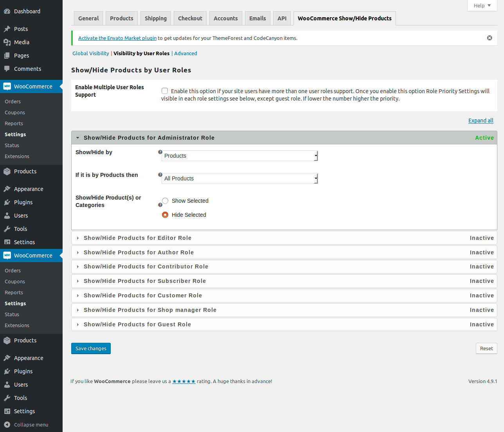Expand the Subscriber Role section

point(284,281)
